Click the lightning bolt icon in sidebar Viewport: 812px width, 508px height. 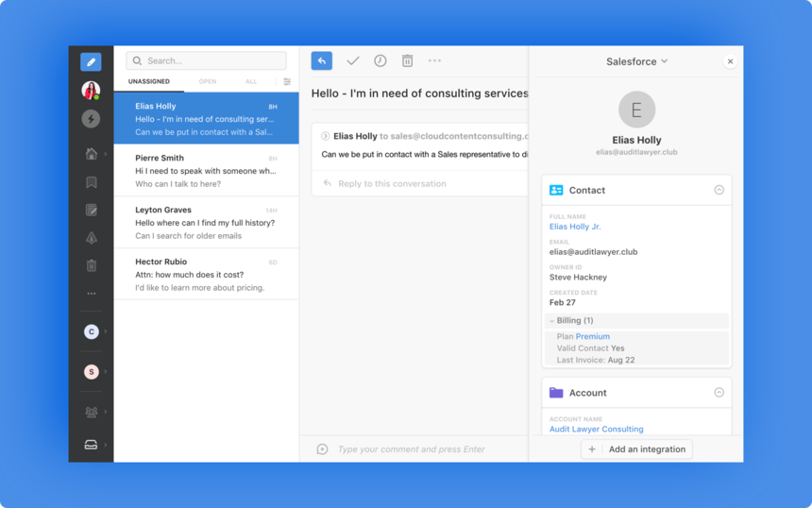click(x=91, y=119)
